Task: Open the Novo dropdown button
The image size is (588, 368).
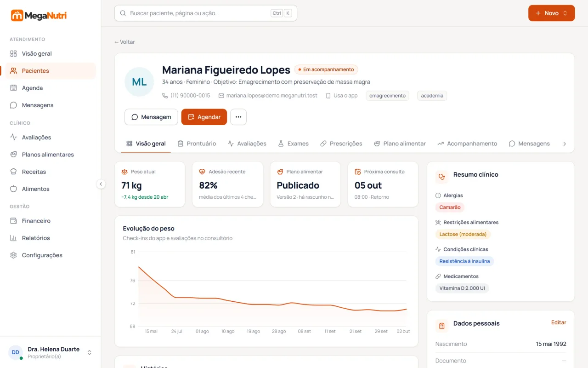Action: click(x=551, y=13)
